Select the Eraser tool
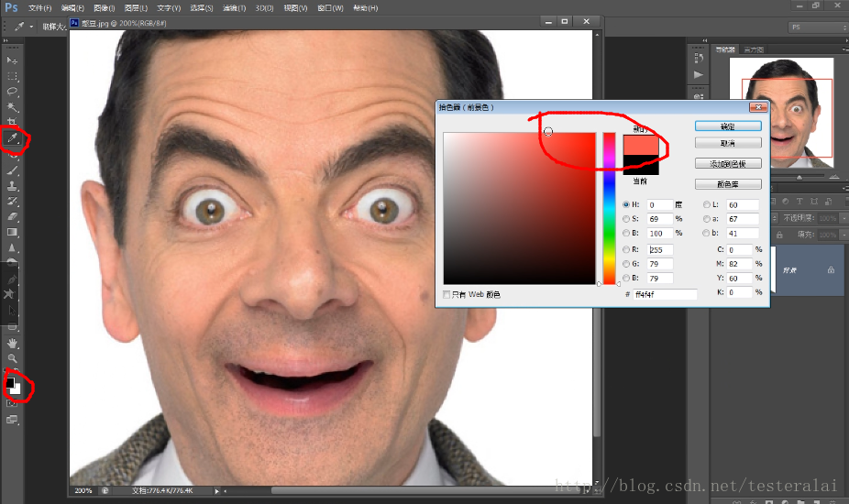Viewport: 849px width, 504px height. pyautogui.click(x=12, y=216)
